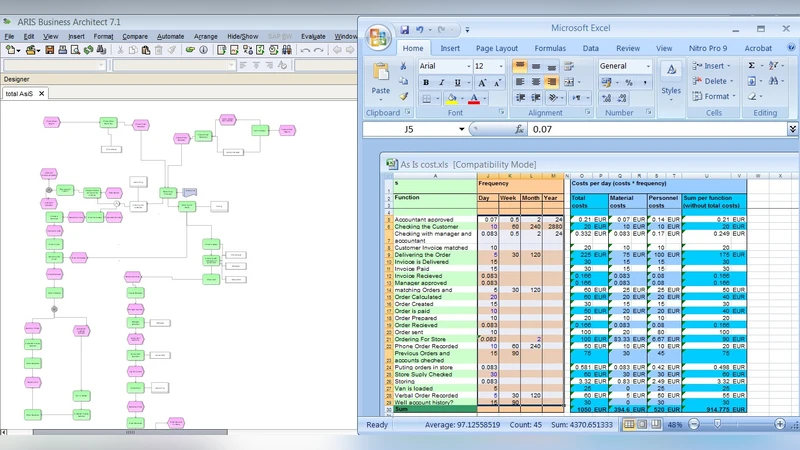Viewport: 800px width, 450px height.
Task: Click the AutoSum sigma icon
Action: (752, 66)
